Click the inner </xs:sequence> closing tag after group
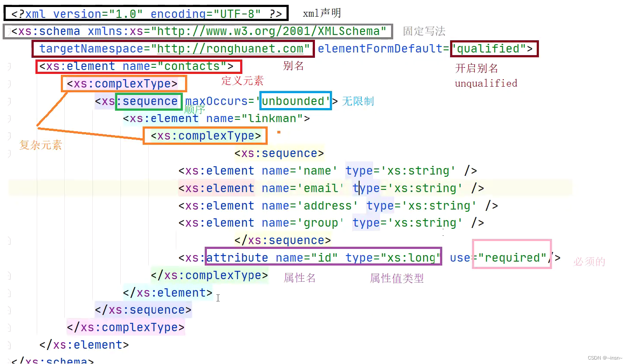Image resolution: width=629 pixels, height=364 pixels. 283,240
